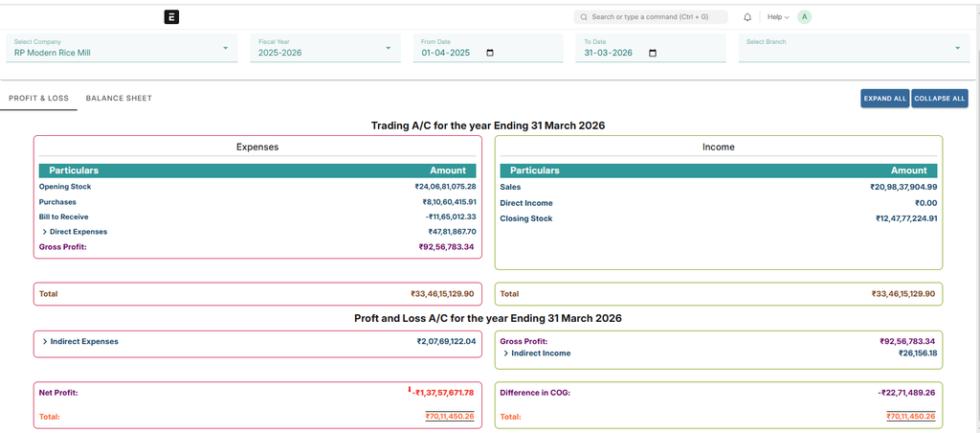Expand the Direct Expenses row
The width and height of the screenshot is (980, 433).
(44, 232)
